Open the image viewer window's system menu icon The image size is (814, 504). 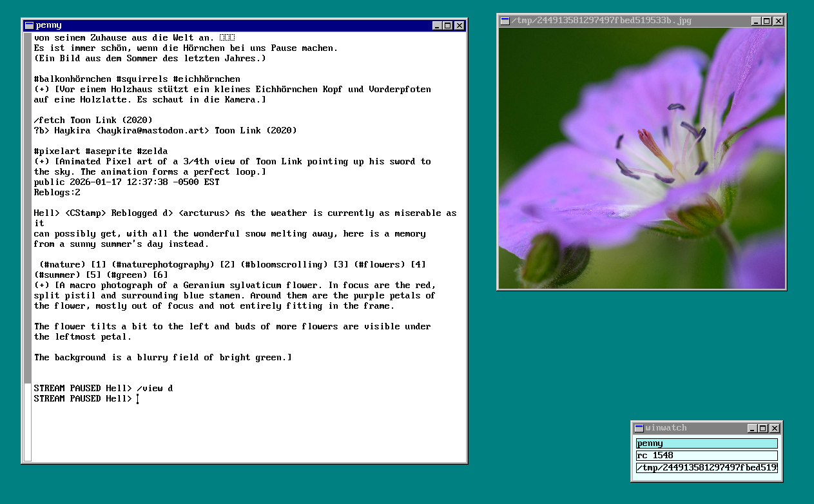point(505,21)
